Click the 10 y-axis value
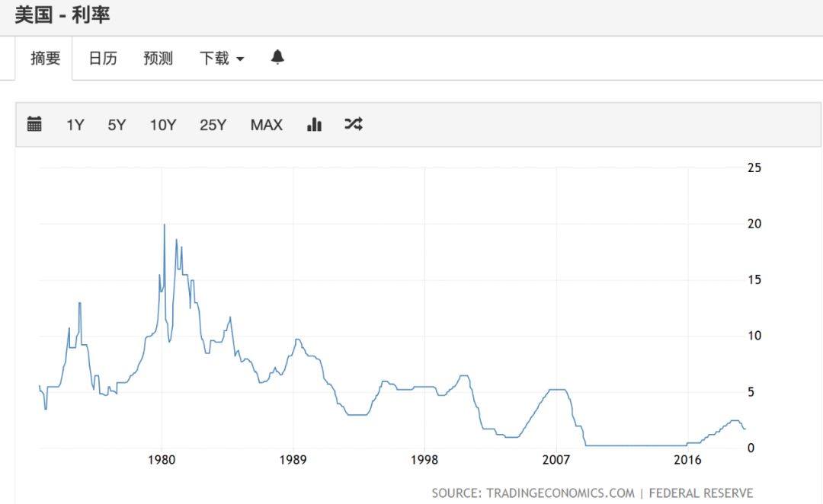Viewport: 823px width, 504px height. tap(754, 336)
